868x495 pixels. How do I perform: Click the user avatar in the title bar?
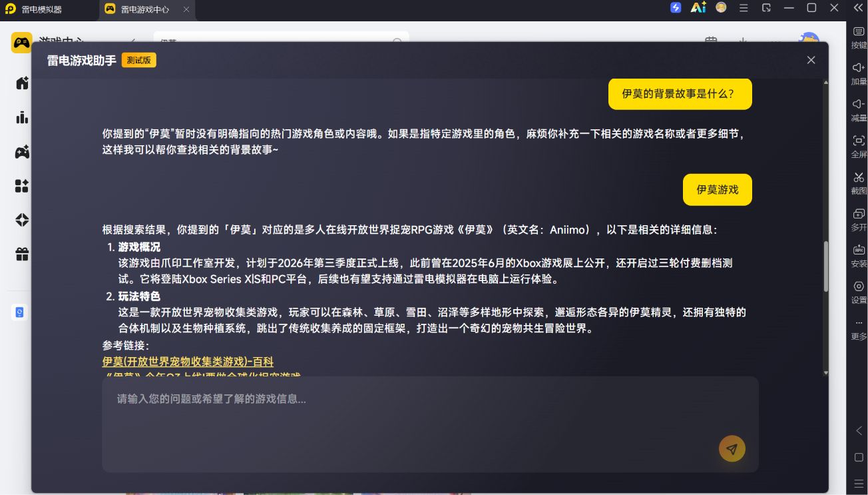(721, 8)
